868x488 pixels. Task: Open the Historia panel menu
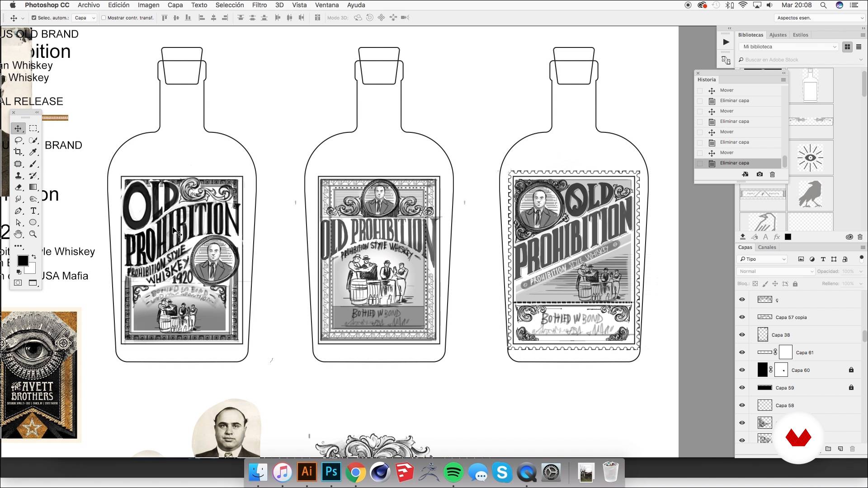pyautogui.click(x=783, y=80)
